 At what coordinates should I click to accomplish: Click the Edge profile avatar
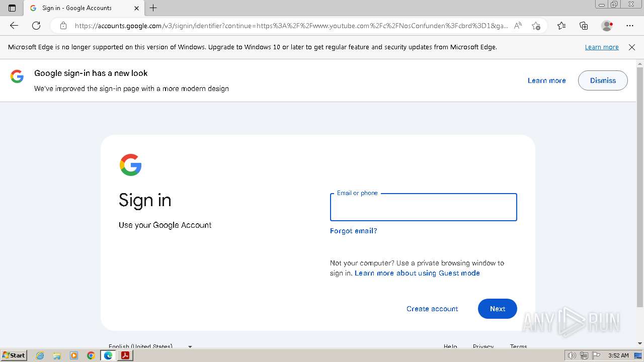tap(607, 26)
